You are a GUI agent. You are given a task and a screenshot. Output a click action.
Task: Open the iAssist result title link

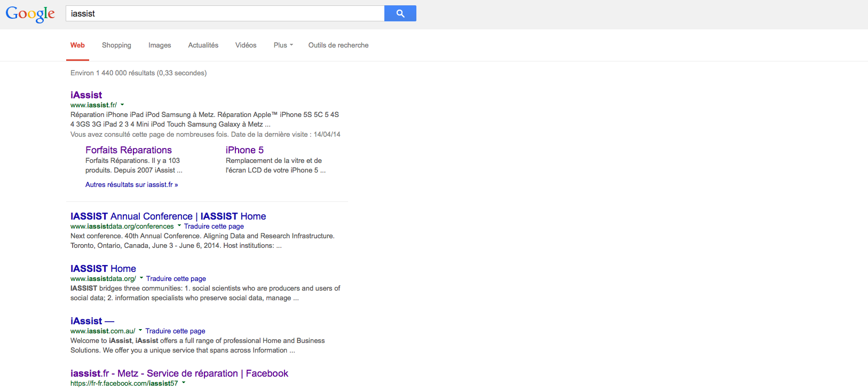[x=86, y=95]
